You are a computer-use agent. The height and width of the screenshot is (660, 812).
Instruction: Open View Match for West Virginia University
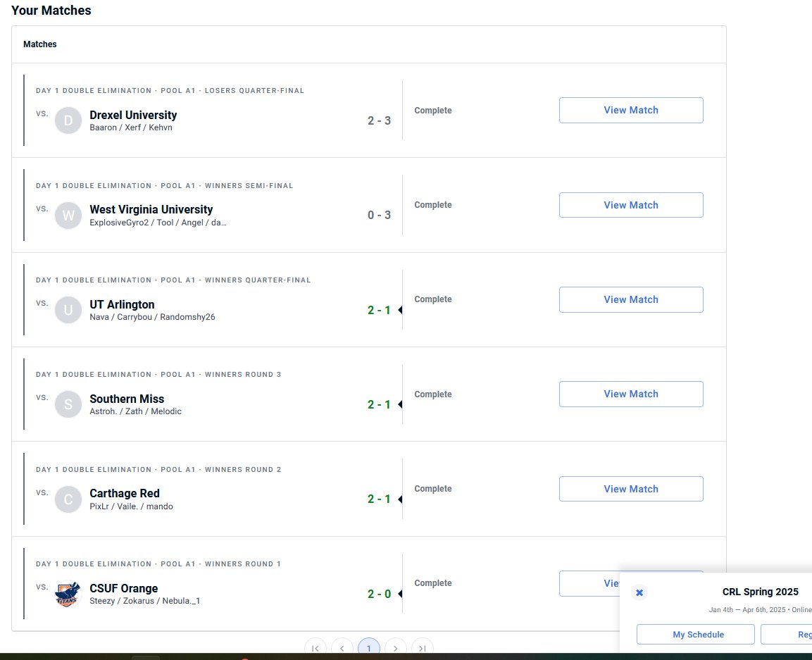(x=631, y=205)
